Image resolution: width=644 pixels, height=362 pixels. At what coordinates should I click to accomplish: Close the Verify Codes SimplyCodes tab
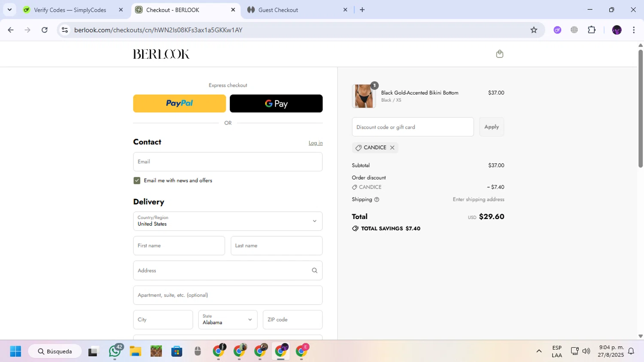pos(121,10)
